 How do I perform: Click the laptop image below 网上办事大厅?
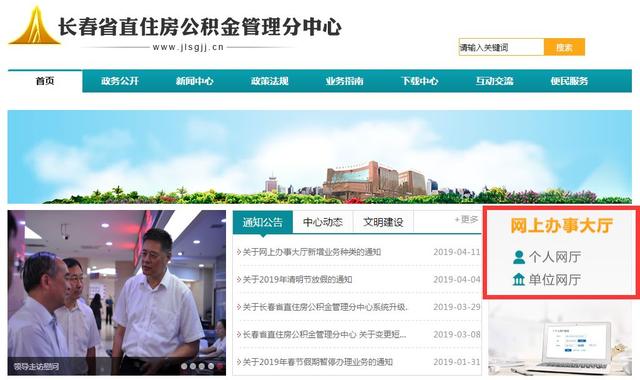560,339
